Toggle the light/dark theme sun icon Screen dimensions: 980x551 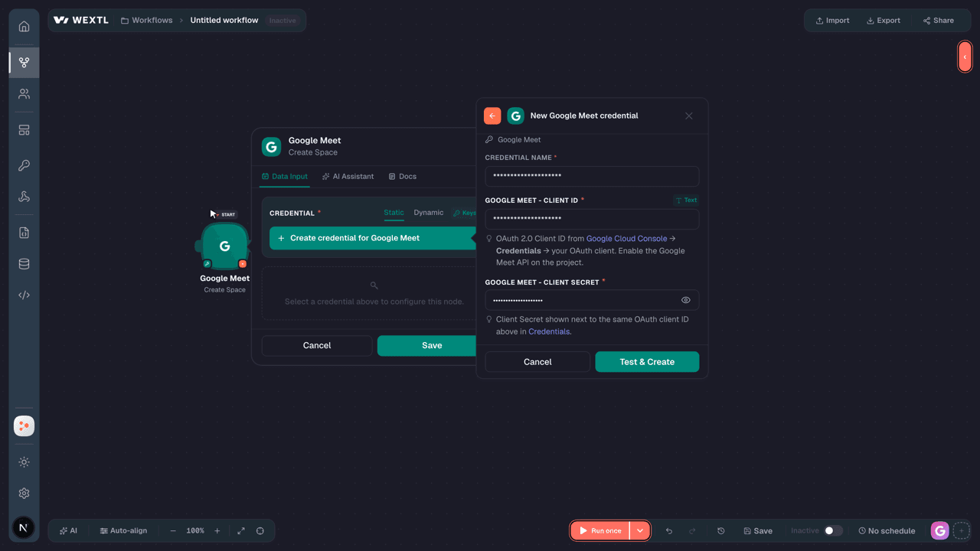click(x=24, y=462)
